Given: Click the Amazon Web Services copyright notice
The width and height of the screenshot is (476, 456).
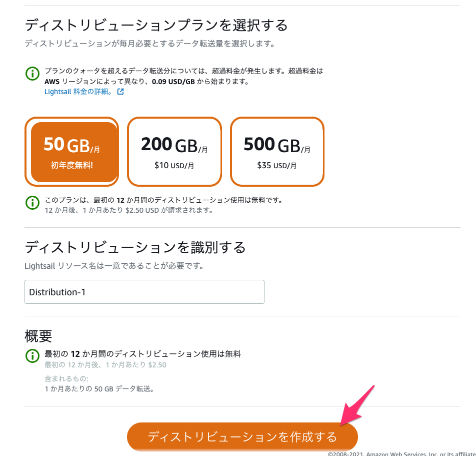Looking at the screenshot, I should (400, 453).
